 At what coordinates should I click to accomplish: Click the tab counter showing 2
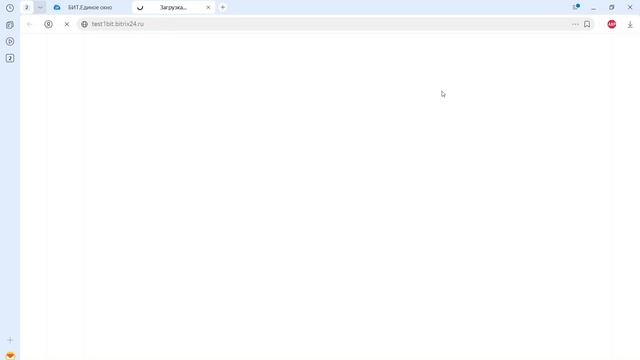(x=27, y=7)
